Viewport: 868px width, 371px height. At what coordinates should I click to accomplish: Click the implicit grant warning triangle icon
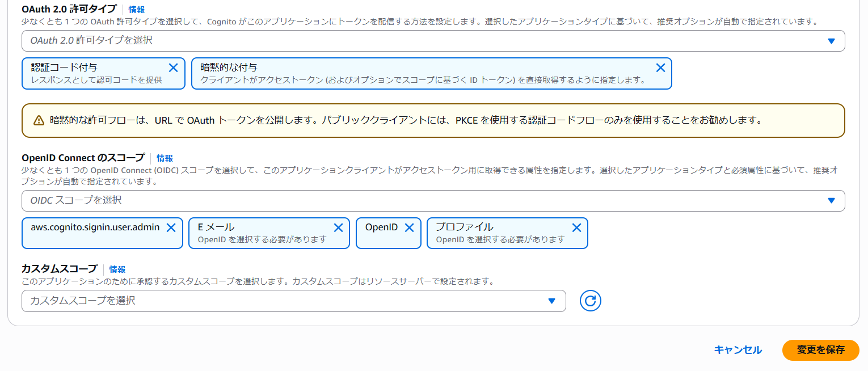click(39, 120)
